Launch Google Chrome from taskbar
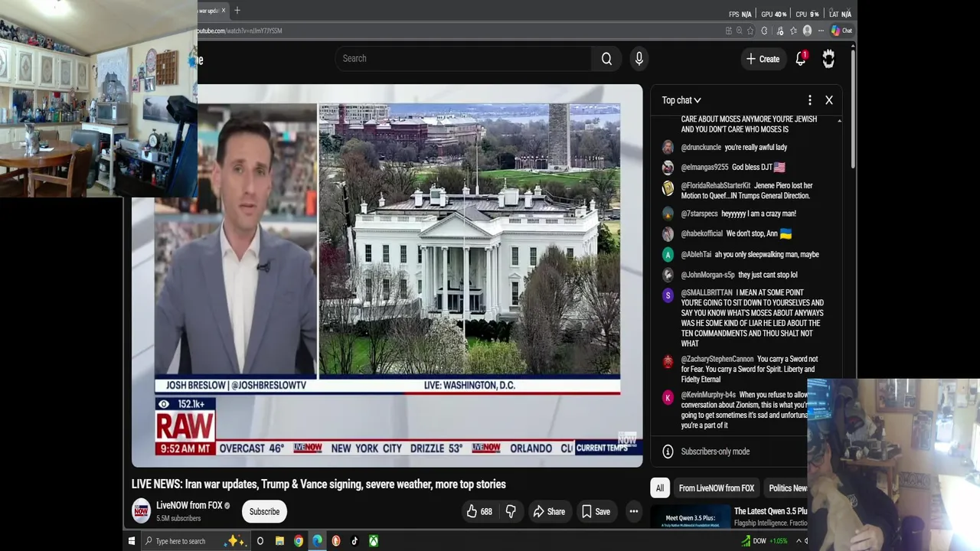 pyautogui.click(x=299, y=541)
